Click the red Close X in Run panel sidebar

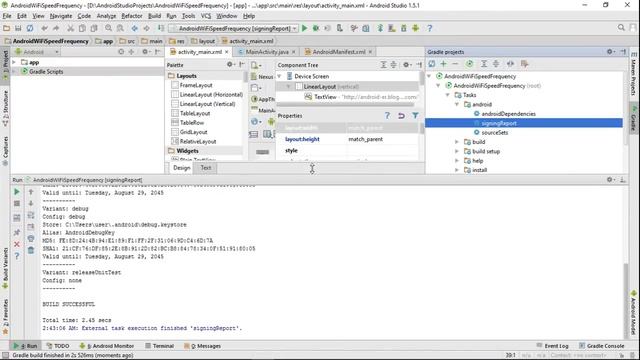17,244
